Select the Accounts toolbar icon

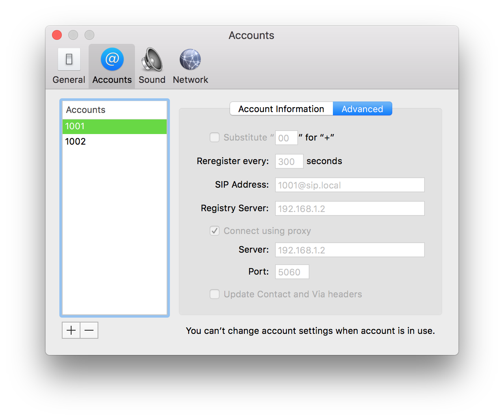(112, 66)
